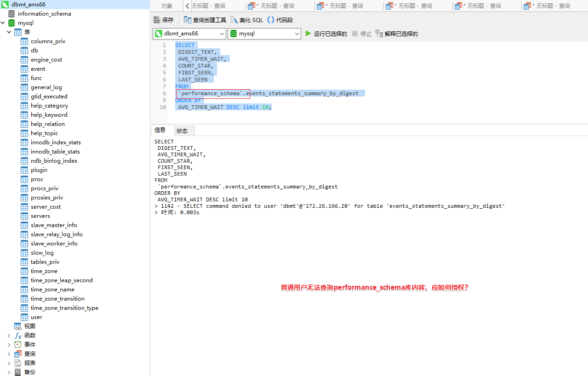This screenshot has height=376, width=588.
Task: Open the mysql database dropdown
Action: pos(264,34)
